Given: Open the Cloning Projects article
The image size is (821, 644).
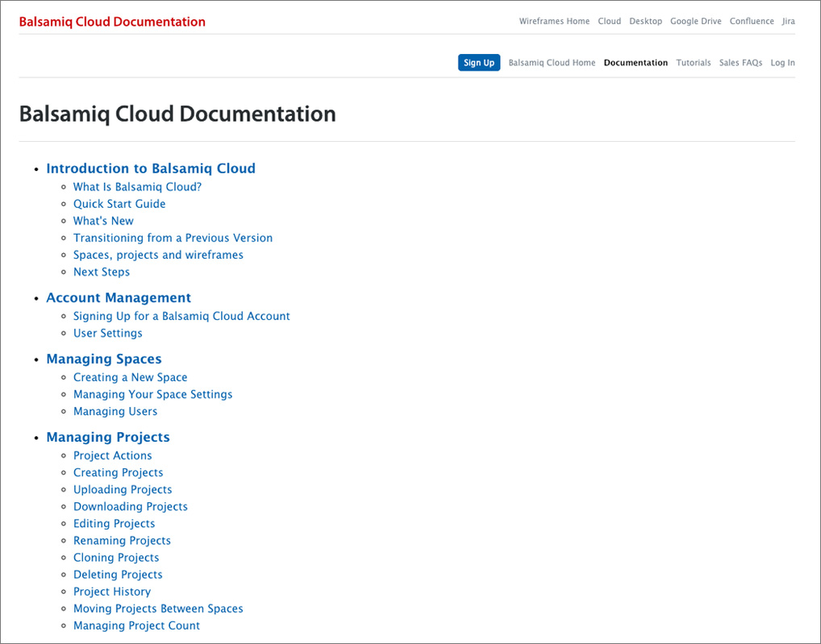Looking at the screenshot, I should click(x=116, y=558).
